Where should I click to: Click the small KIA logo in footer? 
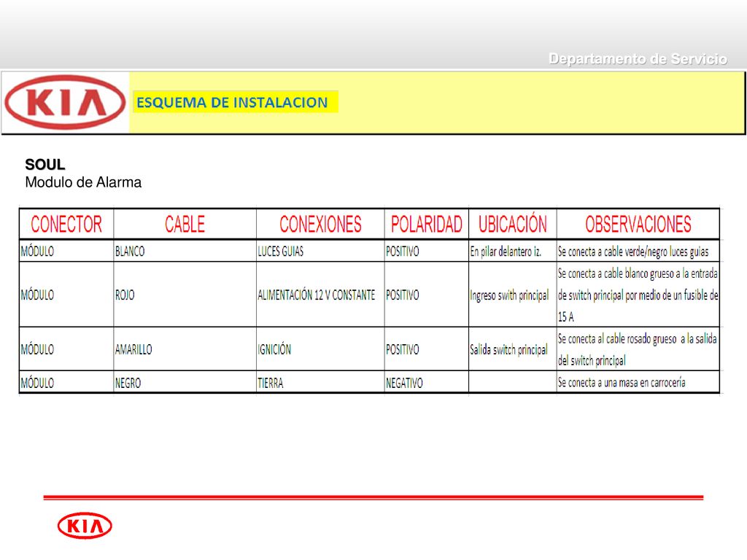click(x=85, y=526)
